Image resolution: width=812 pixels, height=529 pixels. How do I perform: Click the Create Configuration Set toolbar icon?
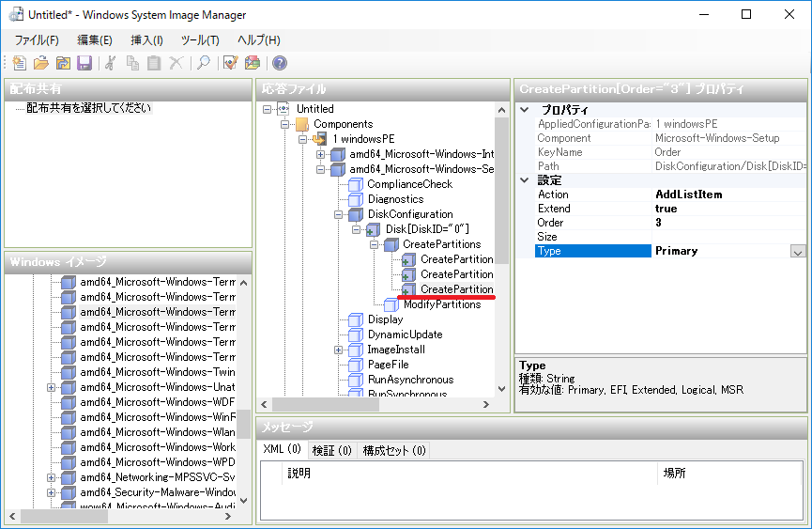click(252, 63)
